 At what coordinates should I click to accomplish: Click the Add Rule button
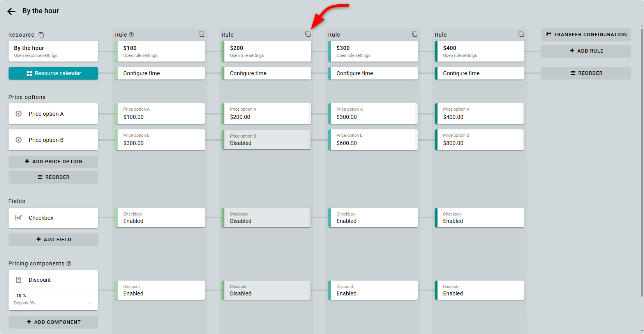[586, 51]
